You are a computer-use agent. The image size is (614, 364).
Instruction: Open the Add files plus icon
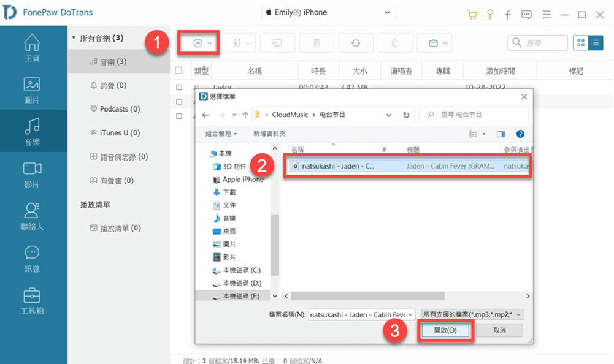tap(198, 43)
